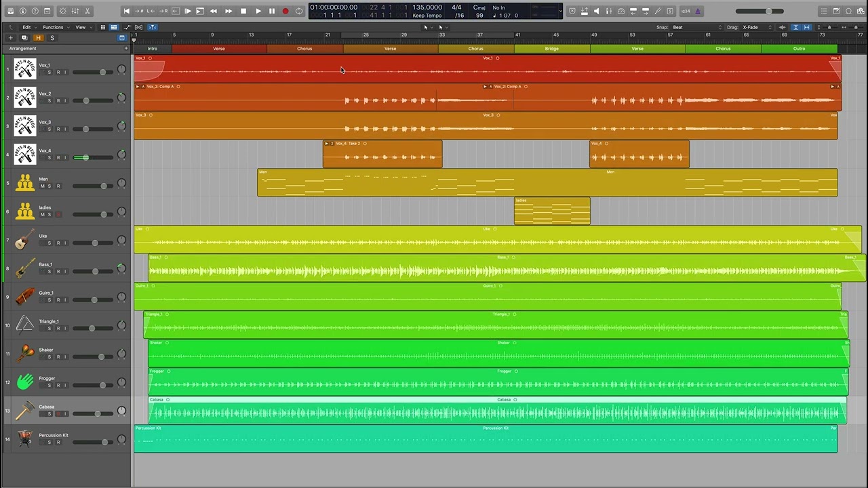
Task: Add an arrangement marker with plus
Action: 125,49
